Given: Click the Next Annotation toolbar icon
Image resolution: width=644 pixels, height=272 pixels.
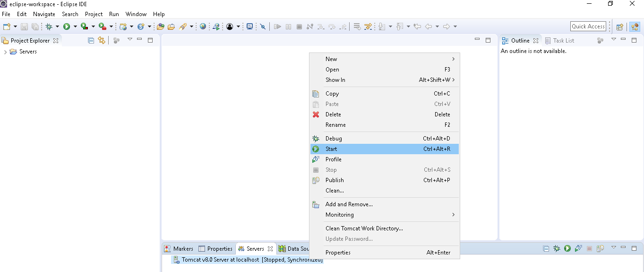Looking at the screenshot, I should 382,26.
